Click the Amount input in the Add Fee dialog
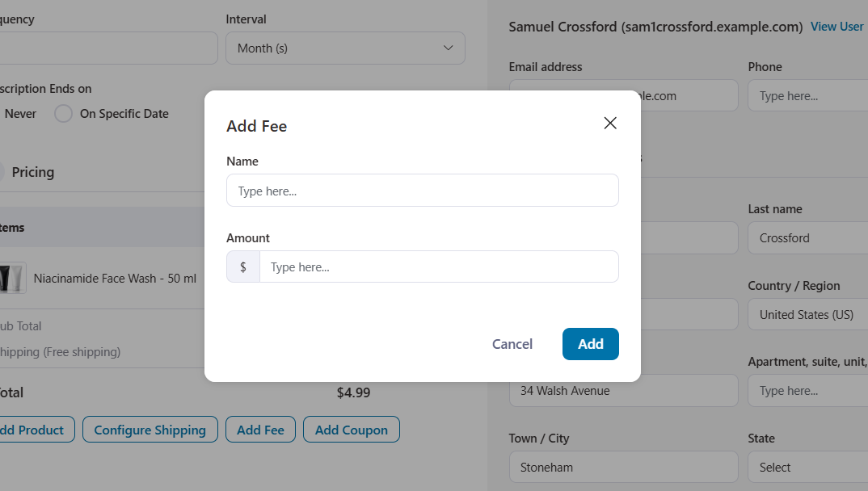868x491 pixels. (439, 266)
